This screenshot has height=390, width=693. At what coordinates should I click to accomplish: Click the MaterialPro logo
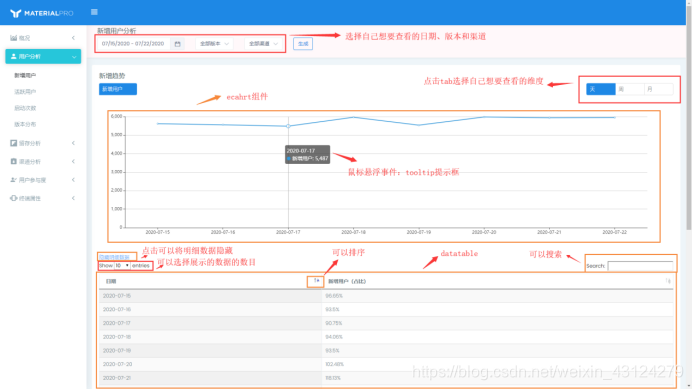[42, 13]
